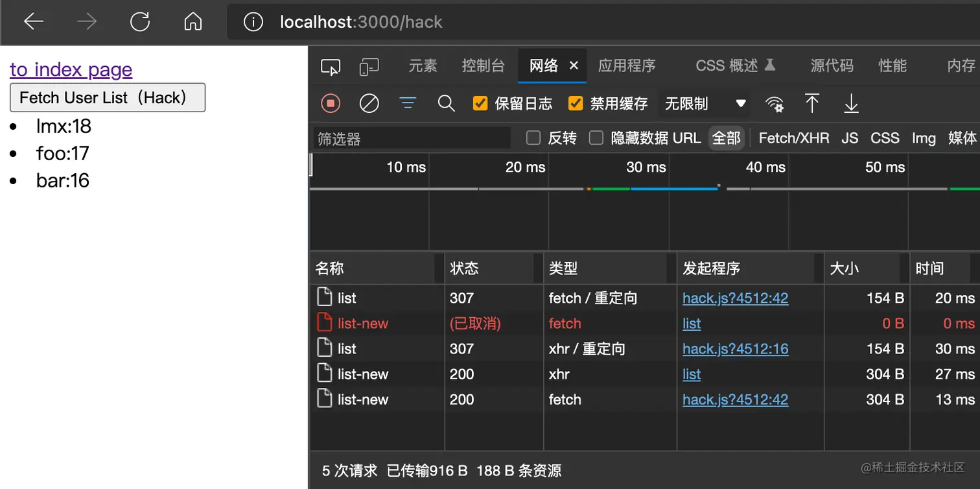Select the list xhr / 重定向 request
The height and width of the screenshot is (489, 980).
[645, 349]
